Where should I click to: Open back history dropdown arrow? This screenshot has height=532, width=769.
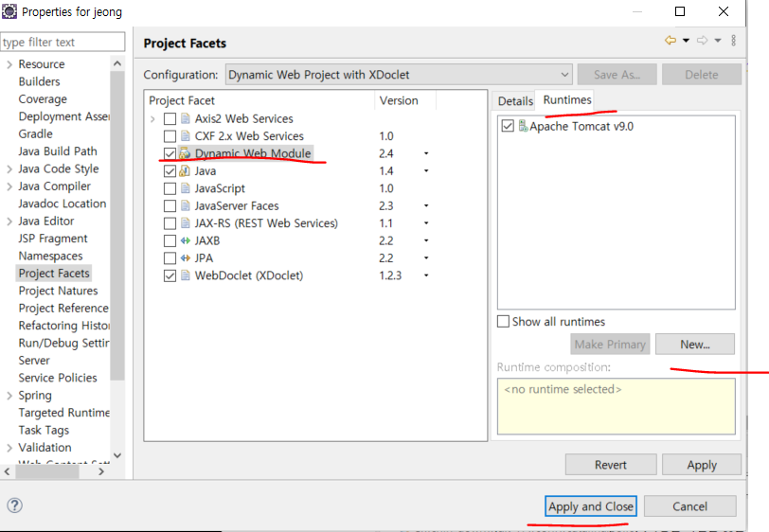[x=686, y=40]
